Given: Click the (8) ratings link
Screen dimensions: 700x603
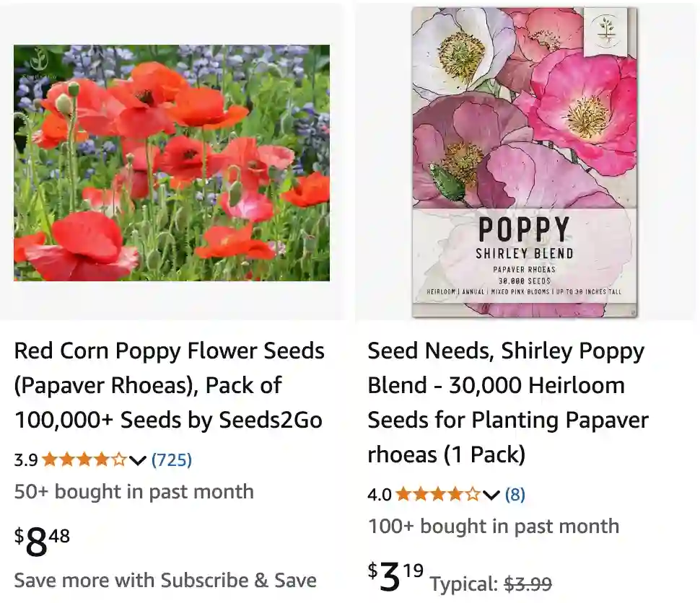Looking at the screenshot, I should 515,495.
